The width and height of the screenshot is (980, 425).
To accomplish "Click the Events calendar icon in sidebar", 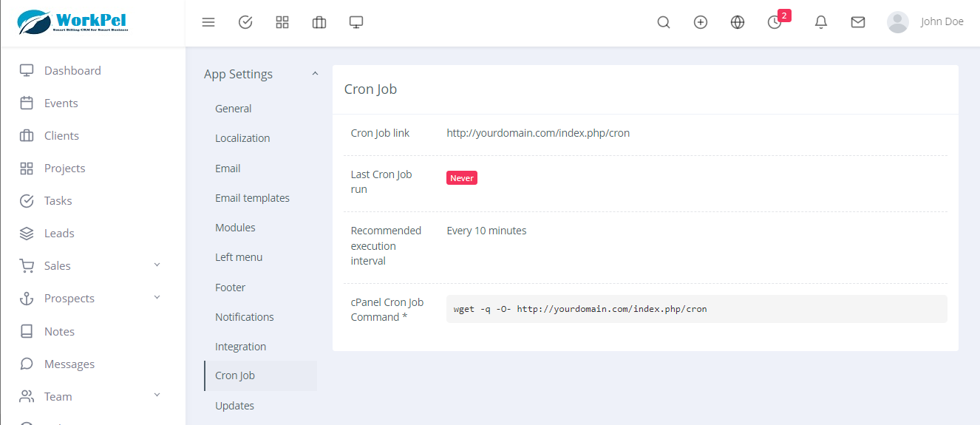I will [27, 103].
